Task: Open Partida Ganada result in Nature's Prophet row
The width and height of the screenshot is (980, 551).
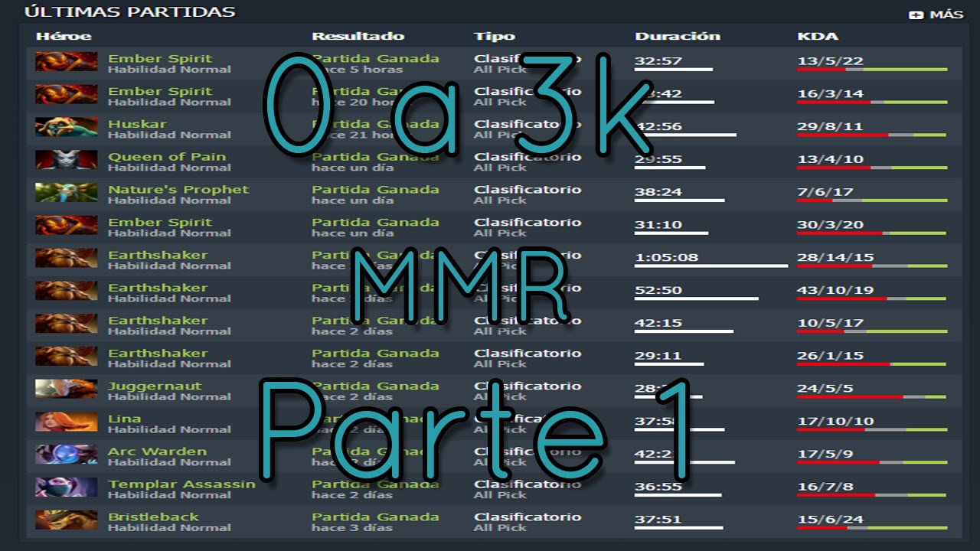Action: (x=375, y=190)
